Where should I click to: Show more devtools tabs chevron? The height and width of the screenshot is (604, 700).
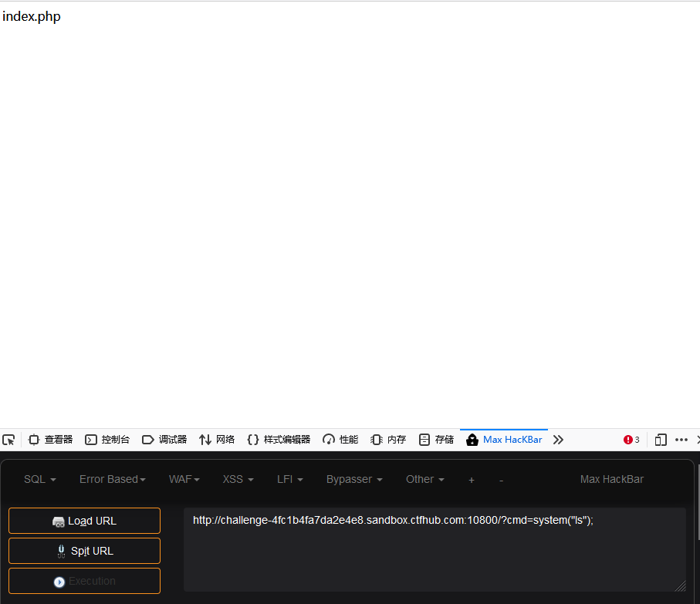coord(558,440)
